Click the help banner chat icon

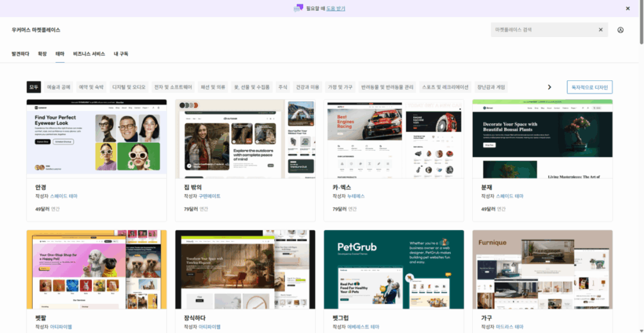(299, 8)
